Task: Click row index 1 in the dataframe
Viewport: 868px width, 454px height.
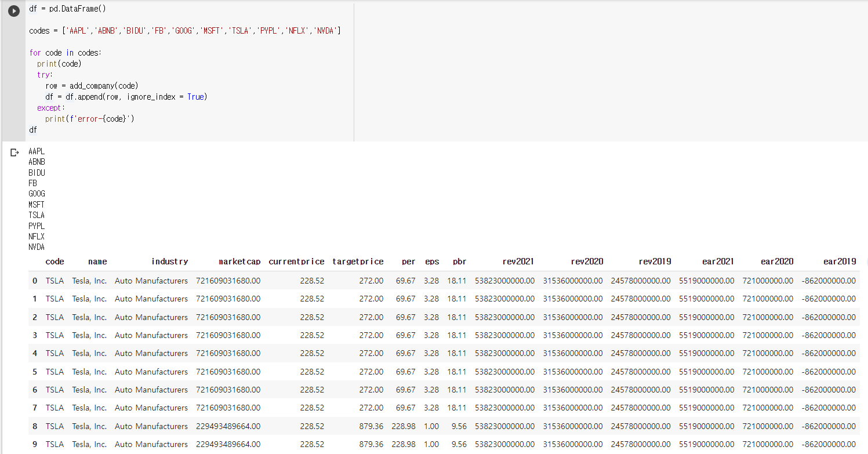Action: click(x=35, y=299)
